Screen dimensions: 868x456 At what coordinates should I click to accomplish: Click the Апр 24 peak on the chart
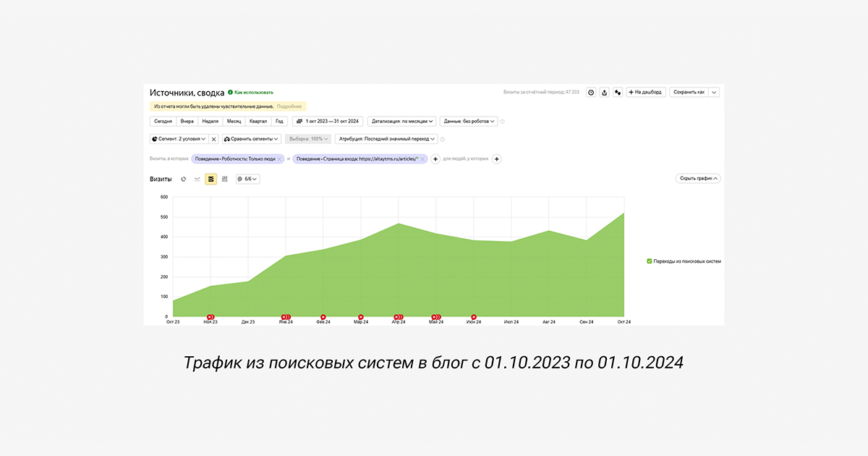(399, 224)
